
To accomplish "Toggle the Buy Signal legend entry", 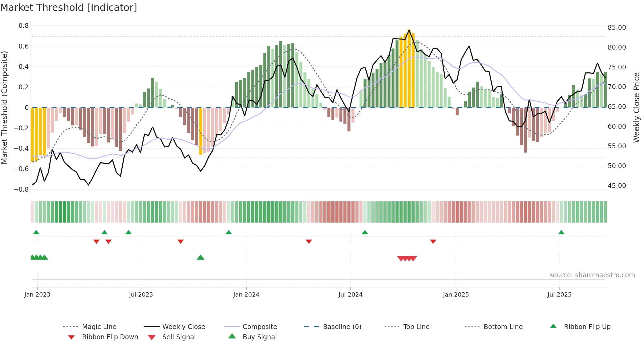I will click(252, 337).
